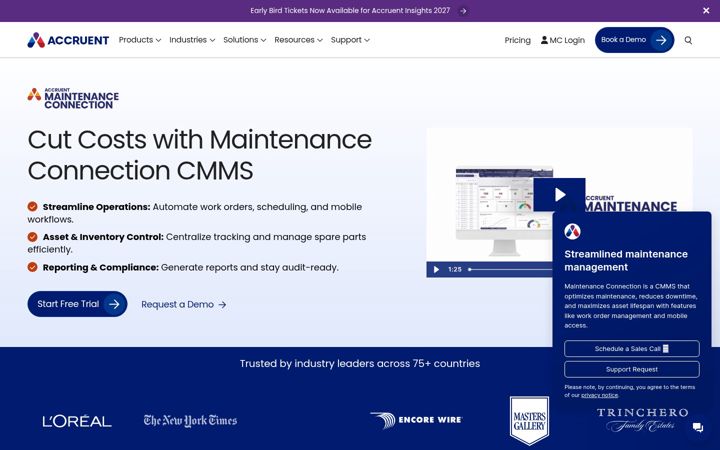Click the '1:25' video duration text
The image size is (720, 450).
(x=455, y=270)
